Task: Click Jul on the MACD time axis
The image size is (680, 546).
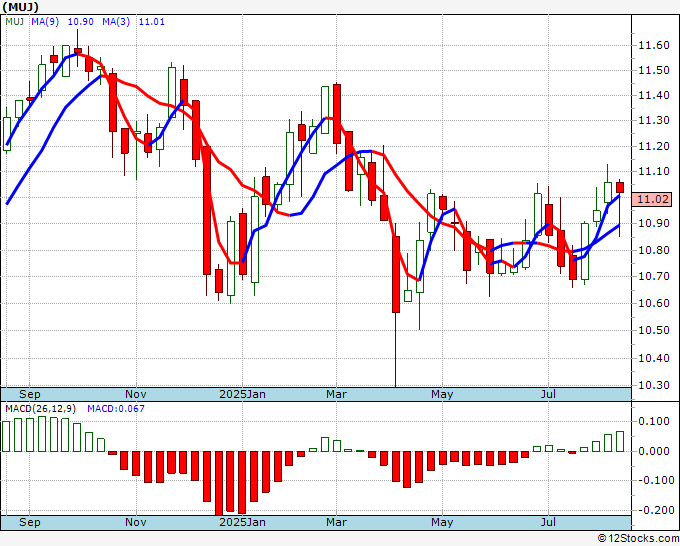Action: point(549,522)
